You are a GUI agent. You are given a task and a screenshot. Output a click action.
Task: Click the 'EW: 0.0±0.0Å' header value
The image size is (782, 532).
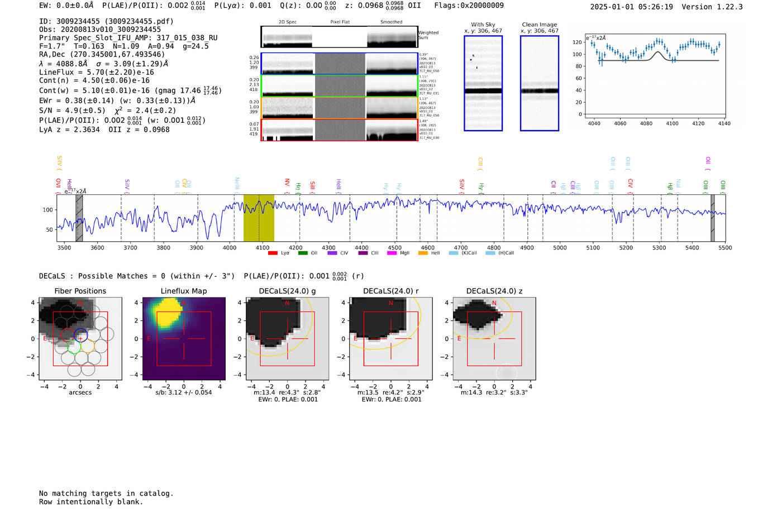point(66,6)
